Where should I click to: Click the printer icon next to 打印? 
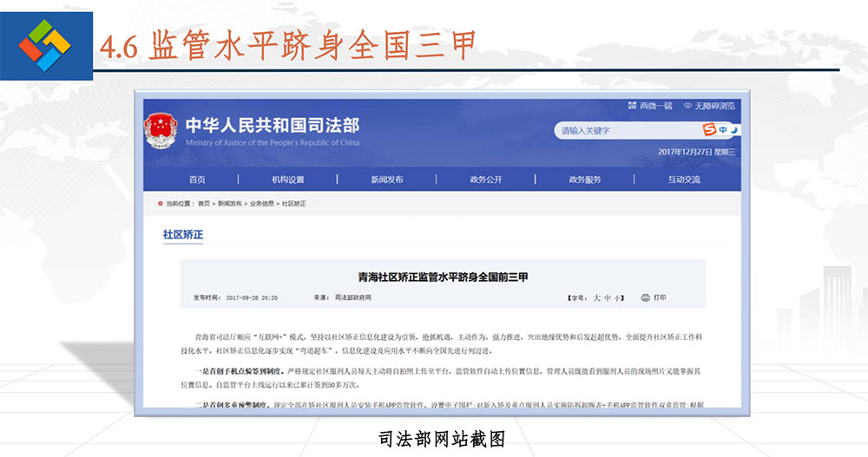click(x=645, y=297)
